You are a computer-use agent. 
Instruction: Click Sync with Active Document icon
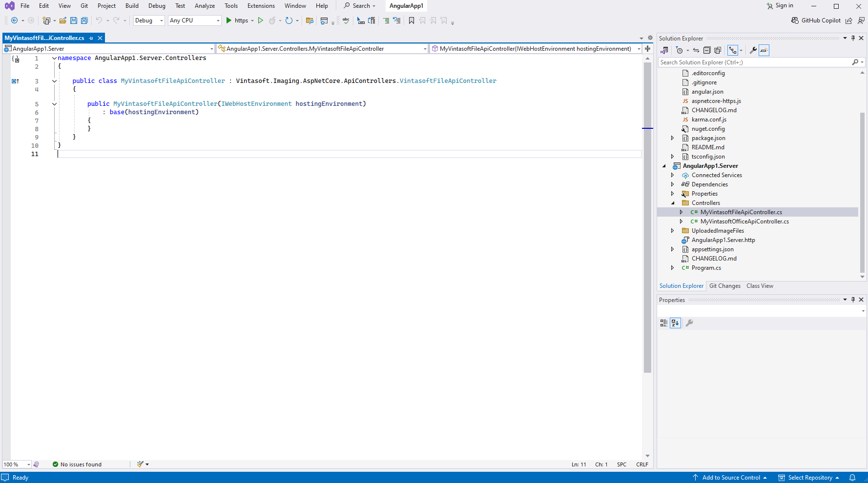pyautogui.click(x=696, y=50)
